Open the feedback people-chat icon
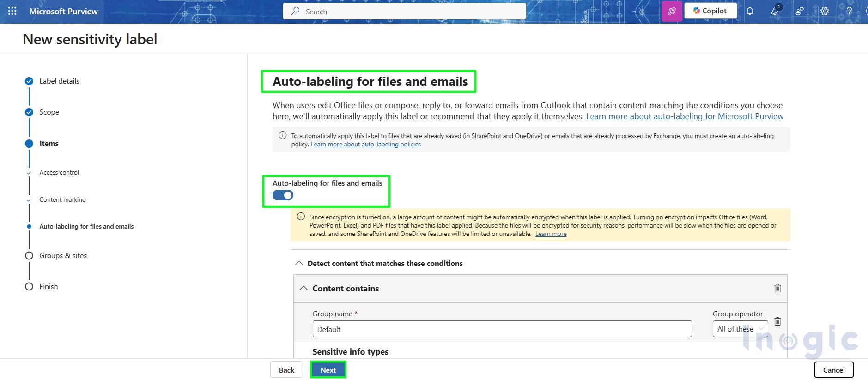868x380 pixels. click(x=800, y=11)
